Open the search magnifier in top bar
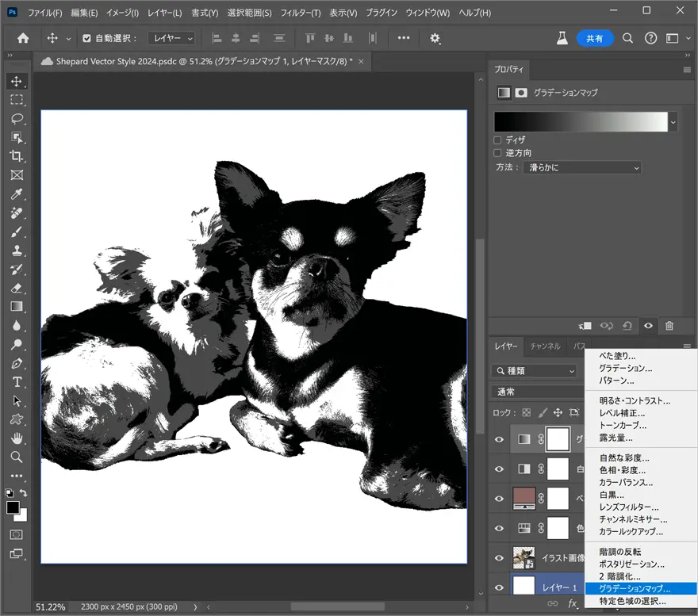 [627, 38]
